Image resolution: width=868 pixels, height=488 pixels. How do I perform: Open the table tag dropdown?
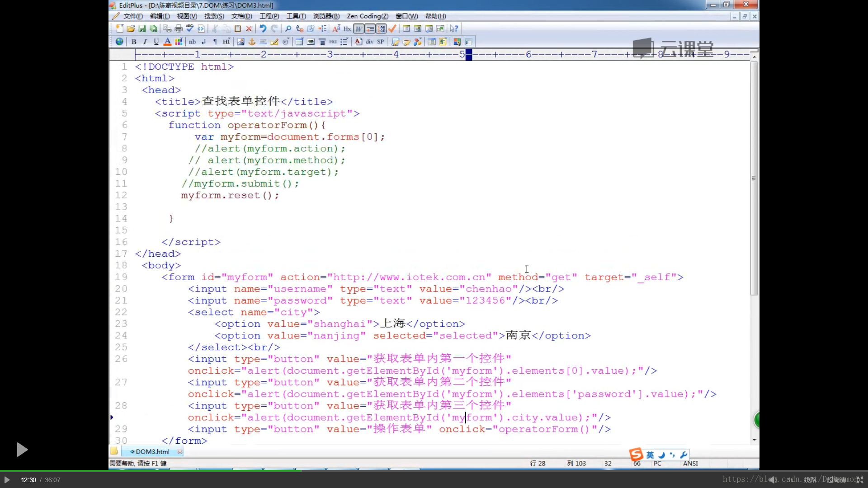pos(299,42)
